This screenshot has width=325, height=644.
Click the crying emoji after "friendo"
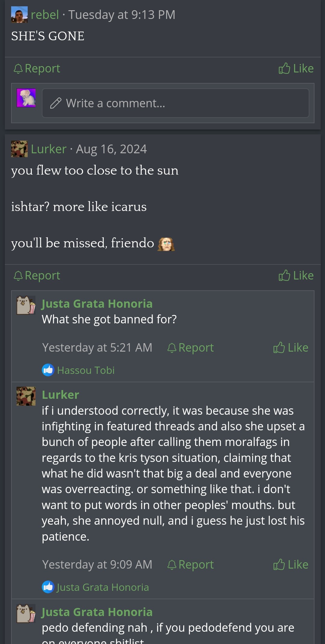point(166,244)
